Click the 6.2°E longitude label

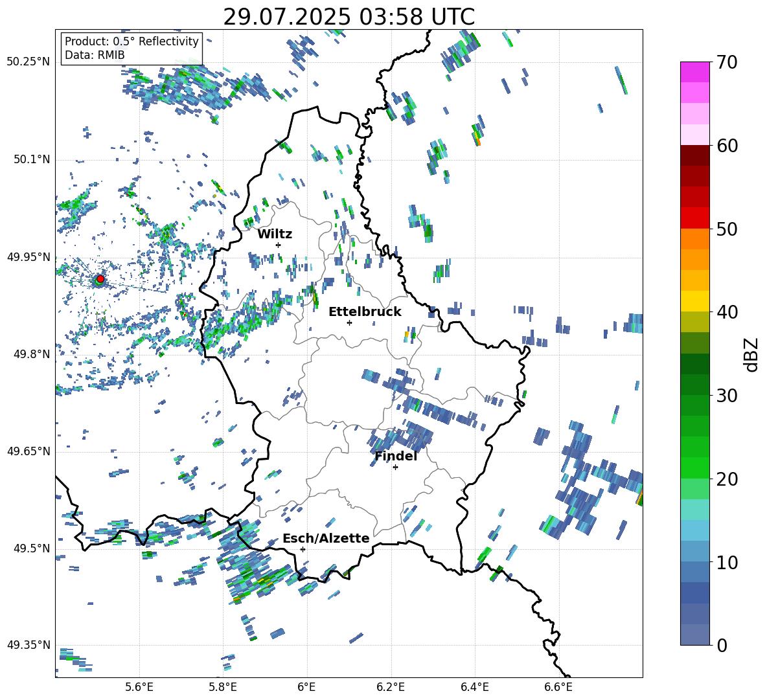coord(391,687)
